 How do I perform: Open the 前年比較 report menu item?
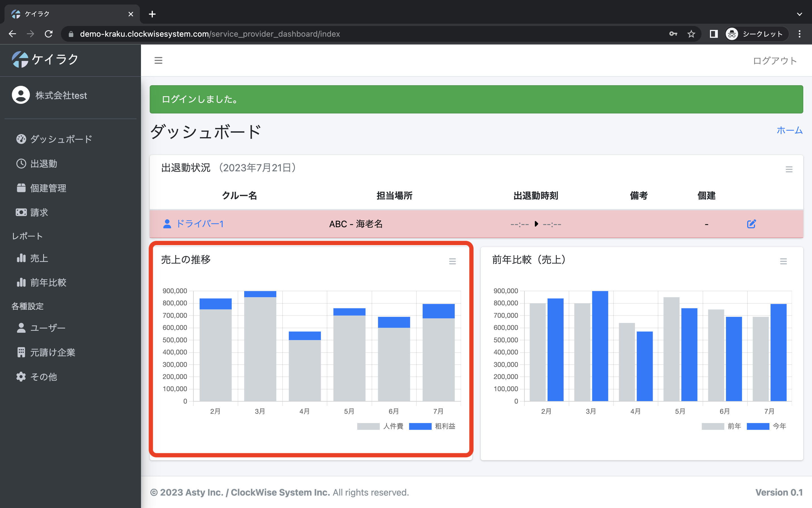[x=41, y=282]
